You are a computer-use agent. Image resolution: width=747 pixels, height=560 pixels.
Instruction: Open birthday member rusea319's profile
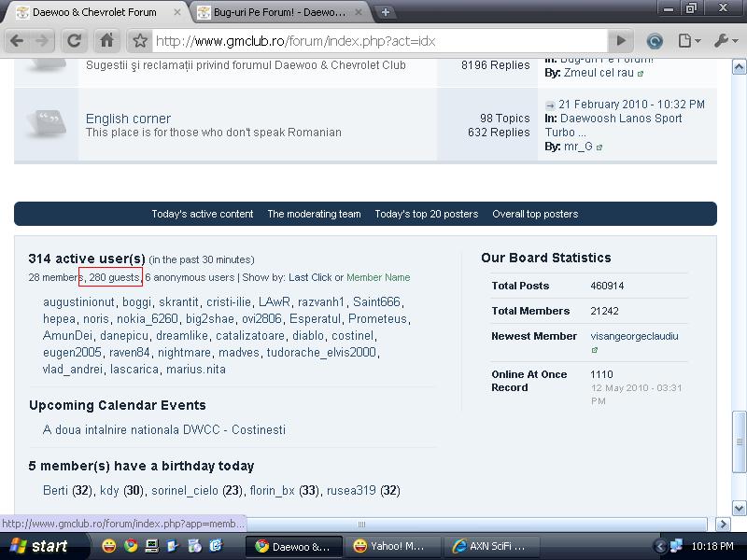[351, 490]
